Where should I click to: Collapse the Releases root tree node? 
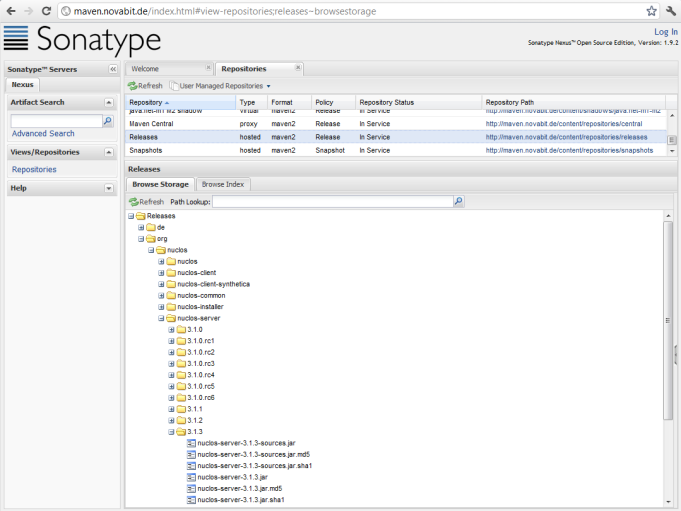point(131,216)
